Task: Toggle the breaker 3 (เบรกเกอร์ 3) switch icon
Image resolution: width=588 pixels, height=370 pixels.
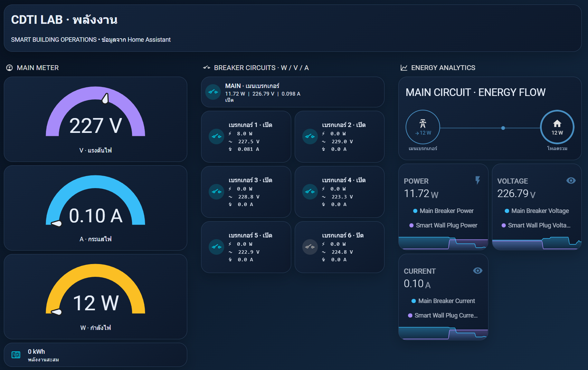Action: click(217, 192)
